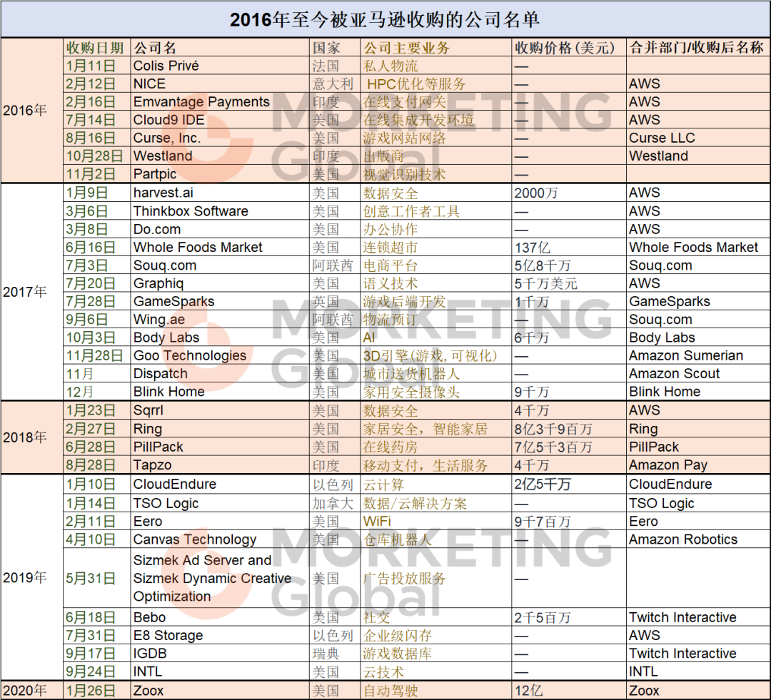Click the 加拿大 country cell
This screenshot has height=700, width=771.
[x=335, y=503]
